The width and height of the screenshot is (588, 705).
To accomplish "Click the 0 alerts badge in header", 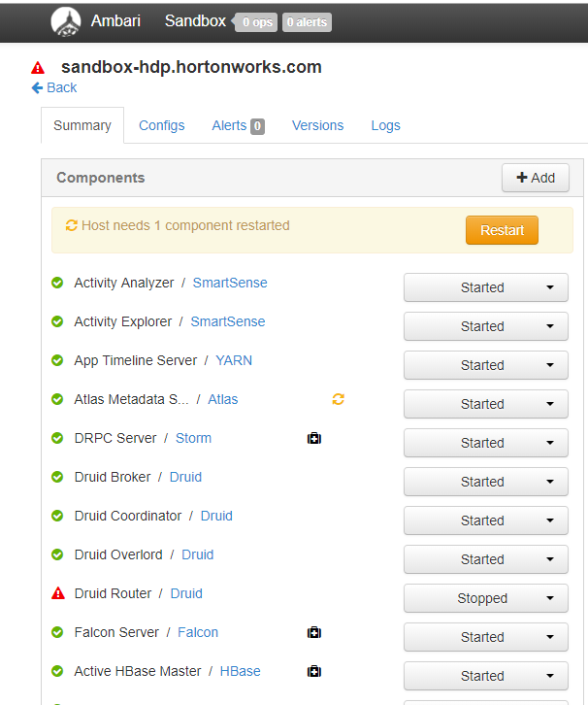I will 307,21.
